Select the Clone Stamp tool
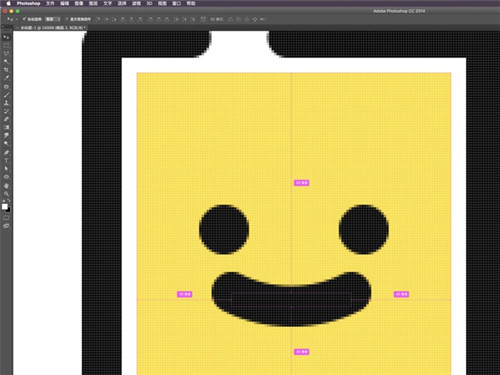This screenshot has height=375, width=500. coord(6,103)
